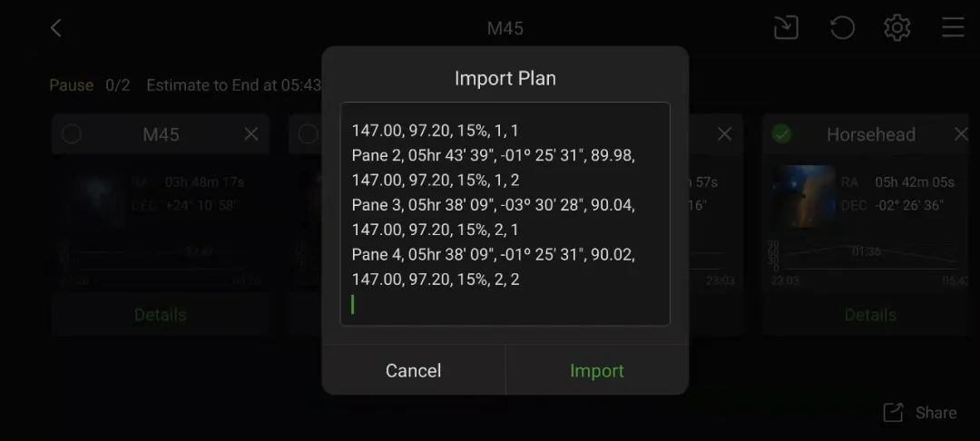The width and height of the screenshot is (980, 441).
Task: Open the import plan icon in header
Action: [x=786, y=28]
